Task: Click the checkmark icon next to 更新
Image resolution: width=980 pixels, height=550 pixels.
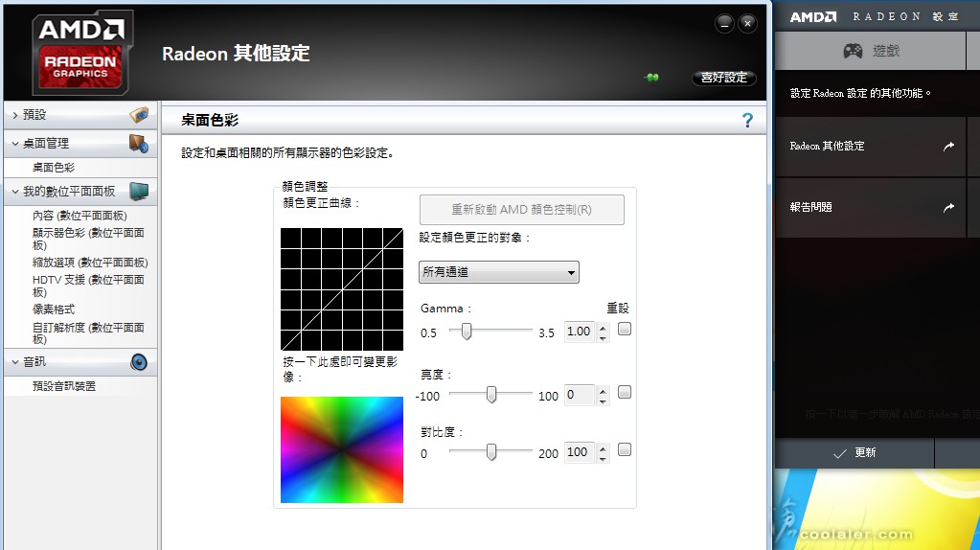Action: click(840, 453)
